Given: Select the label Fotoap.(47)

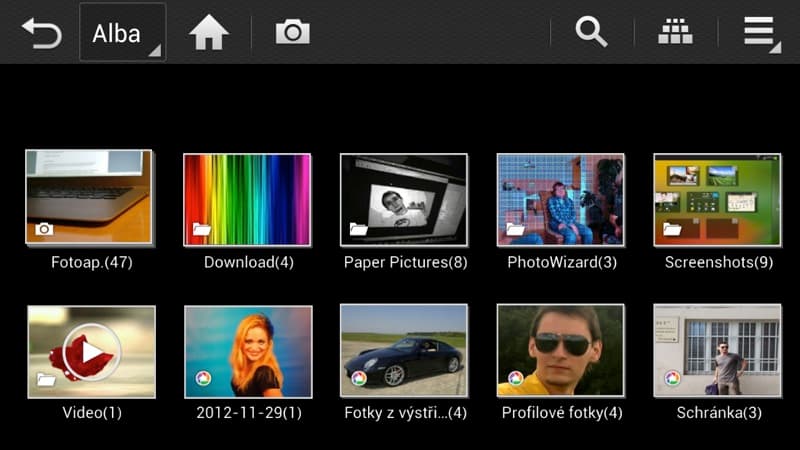Looking at the screenshot, I should point(92,262).
